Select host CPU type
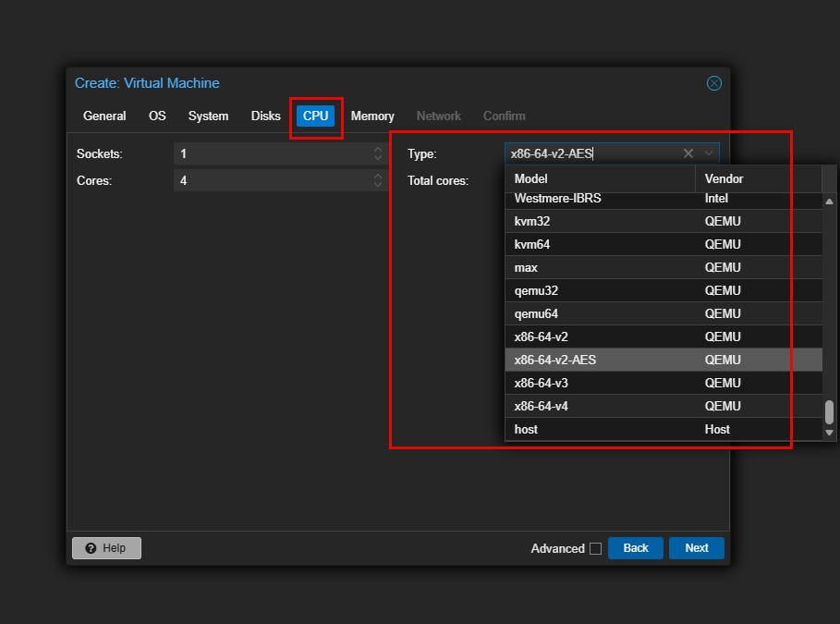840x624 pixels. (x=663, y=429)
